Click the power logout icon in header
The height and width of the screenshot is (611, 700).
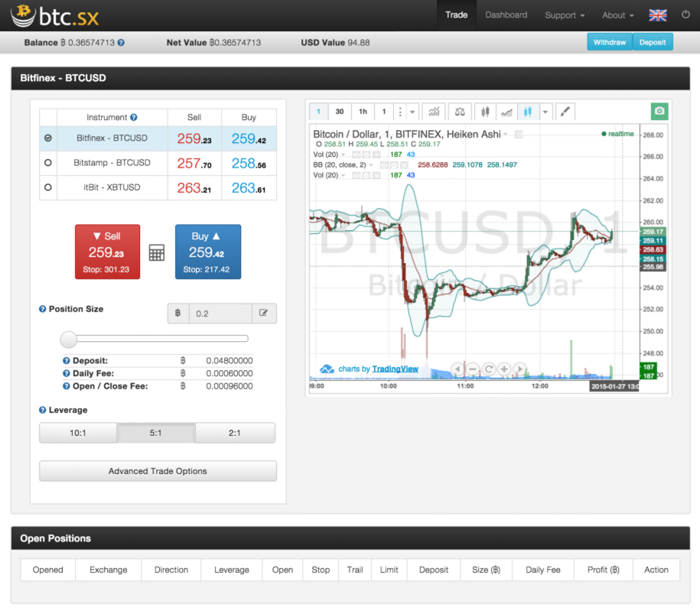pyautogui.click(x=685, y=15)
